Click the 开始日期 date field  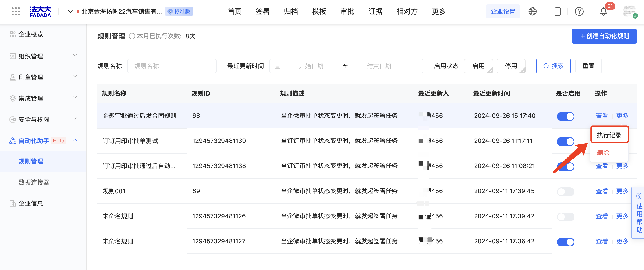(x=311, y=66)
